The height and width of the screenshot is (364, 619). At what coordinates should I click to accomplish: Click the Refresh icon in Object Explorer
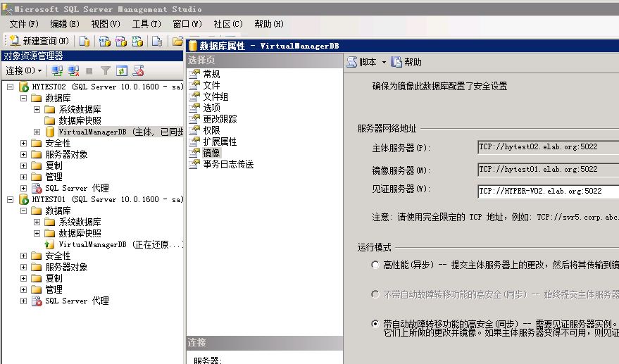122,70
